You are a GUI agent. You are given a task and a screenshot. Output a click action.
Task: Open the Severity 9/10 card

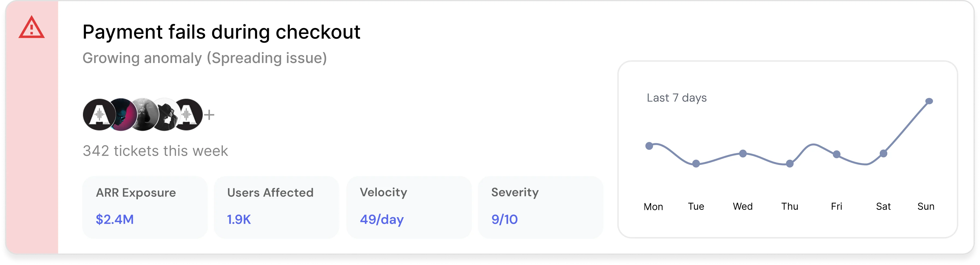click(541, 207)
